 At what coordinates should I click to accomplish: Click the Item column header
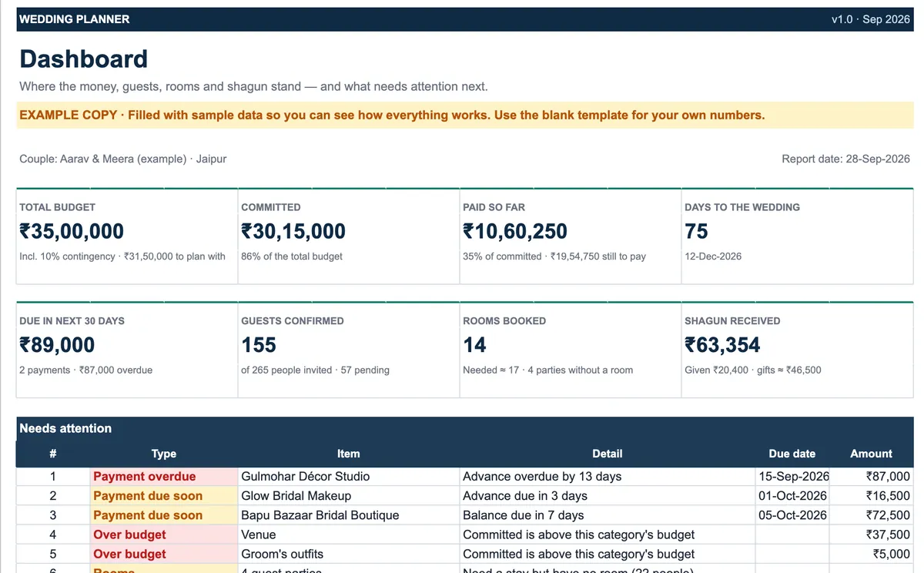(x=349, y=454)
